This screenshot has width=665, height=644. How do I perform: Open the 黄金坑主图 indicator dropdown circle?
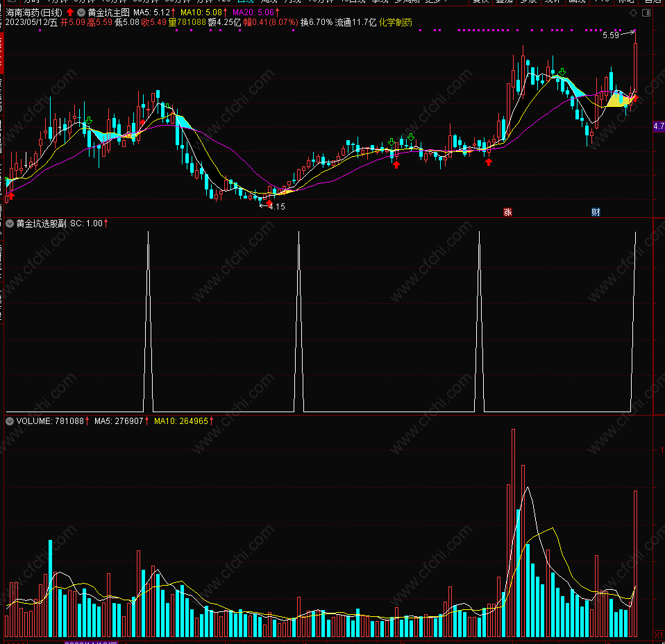pyautogui.click(x=81, y=12)
